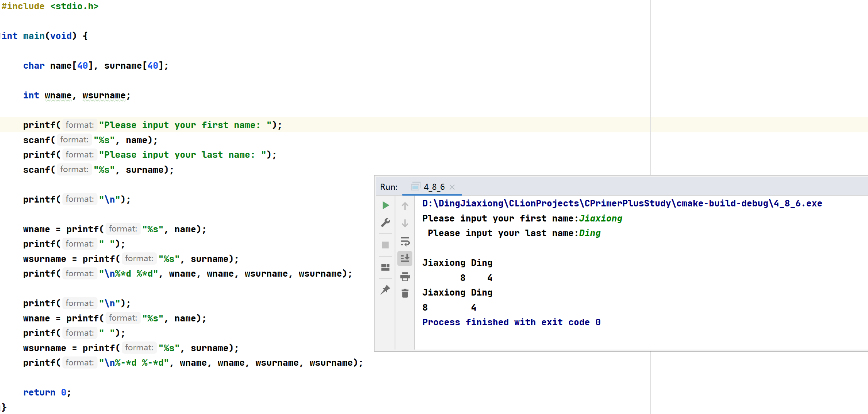The width and height of the screenshot is (868, 414).
Task: Click the right-aligned '8 4' output line
Action: (x=476, y=278)
